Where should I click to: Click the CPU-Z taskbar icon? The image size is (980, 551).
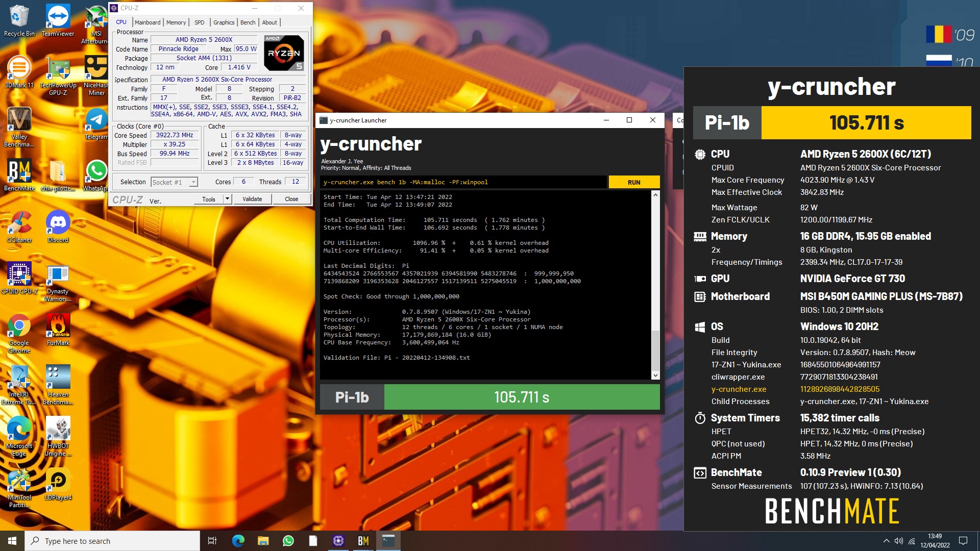(338, 541)
